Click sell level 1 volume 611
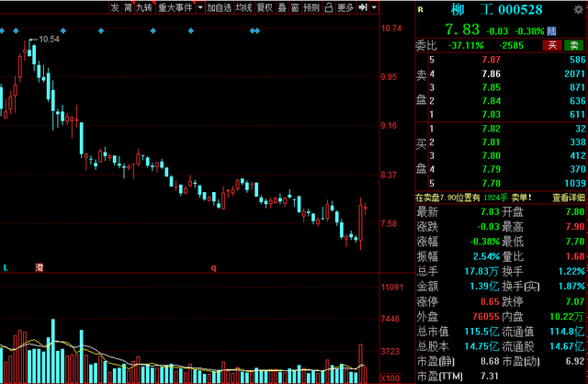Image resolution: width=588 pixels, height=384 pixels. (x=577, y=115)
